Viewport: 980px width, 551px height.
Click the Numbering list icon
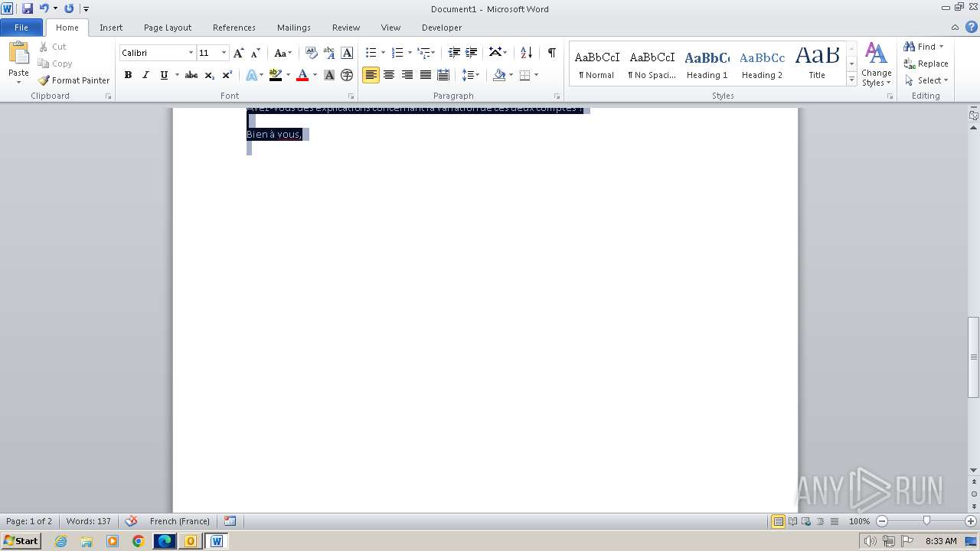(x=397, y=53)
